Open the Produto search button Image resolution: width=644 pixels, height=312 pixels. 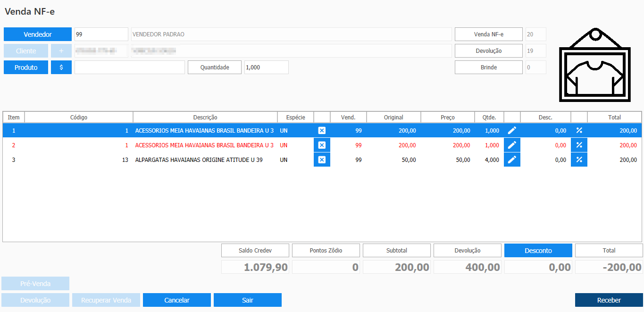tap(26, 67)
